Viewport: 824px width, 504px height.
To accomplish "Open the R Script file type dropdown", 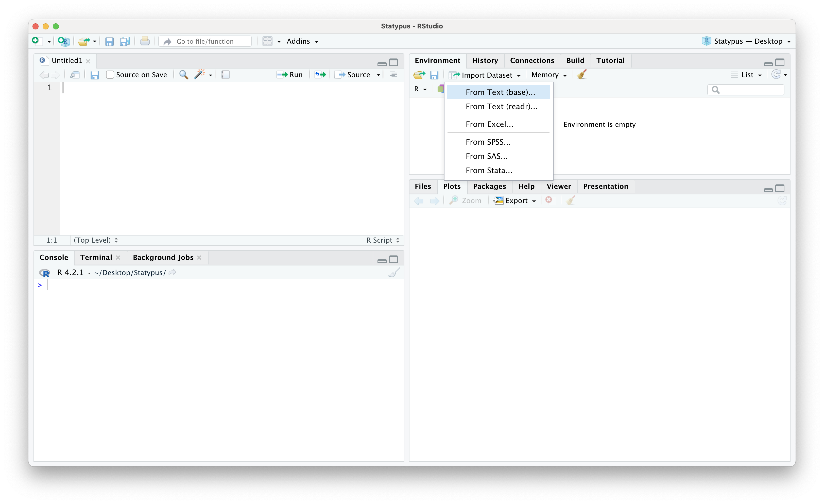I will 383,240.
